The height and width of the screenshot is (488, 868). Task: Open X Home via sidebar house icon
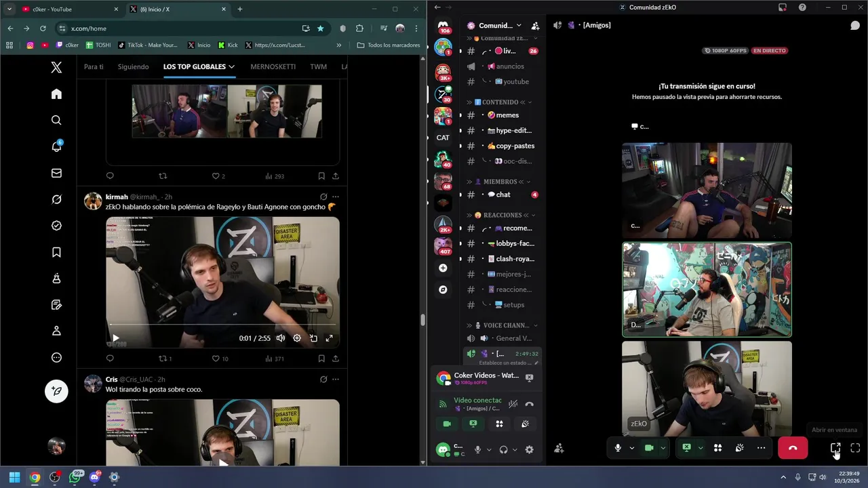pos(56,94)
